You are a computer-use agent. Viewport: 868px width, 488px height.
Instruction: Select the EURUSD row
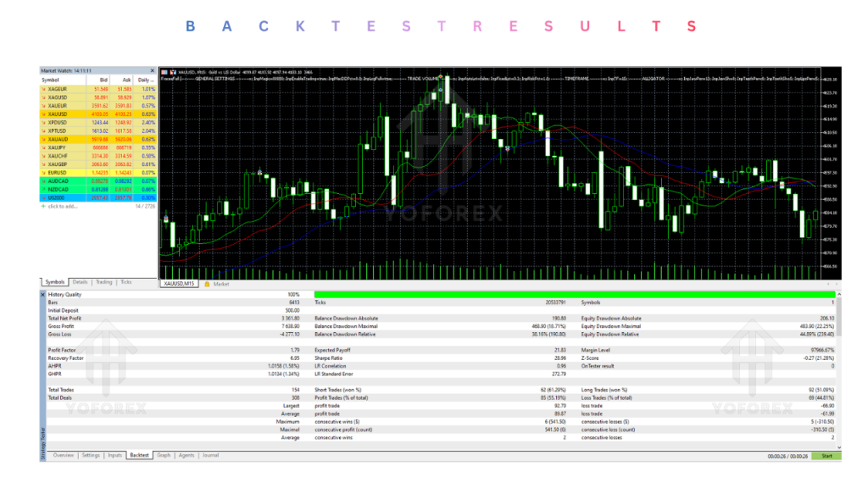pyautogui.click(x=98, y=173)
